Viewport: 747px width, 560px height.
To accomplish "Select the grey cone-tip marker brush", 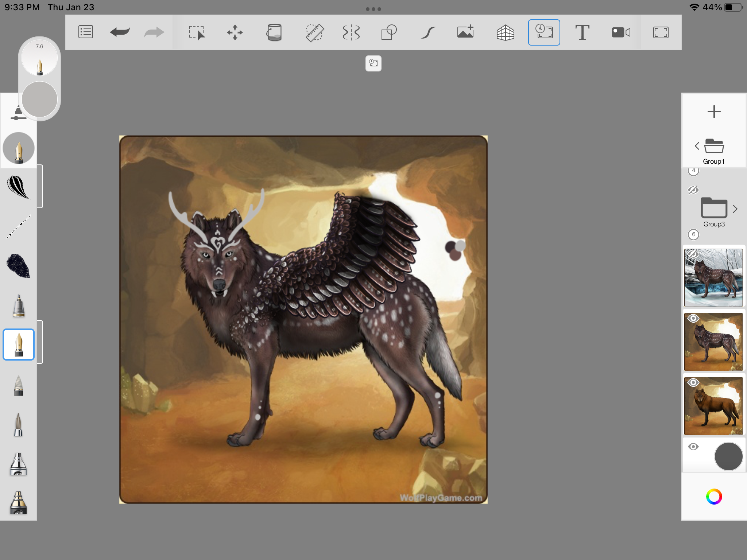I will point(18,385).
